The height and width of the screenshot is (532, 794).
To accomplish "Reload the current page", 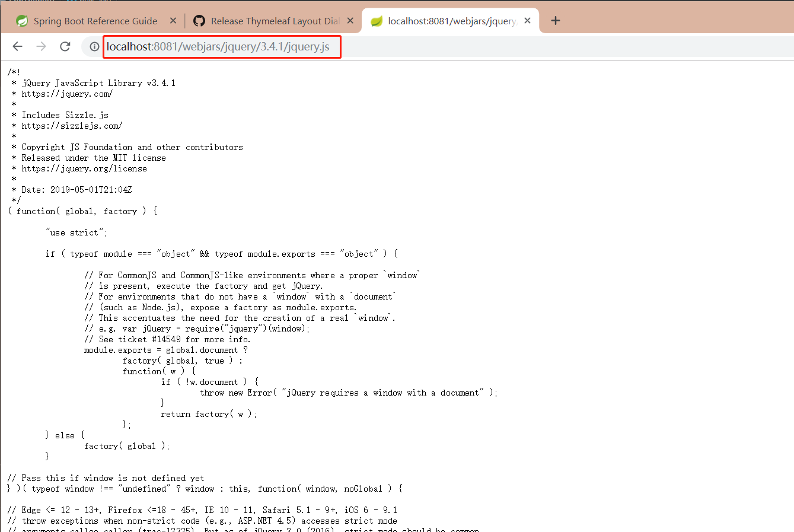I will [65, 46].
